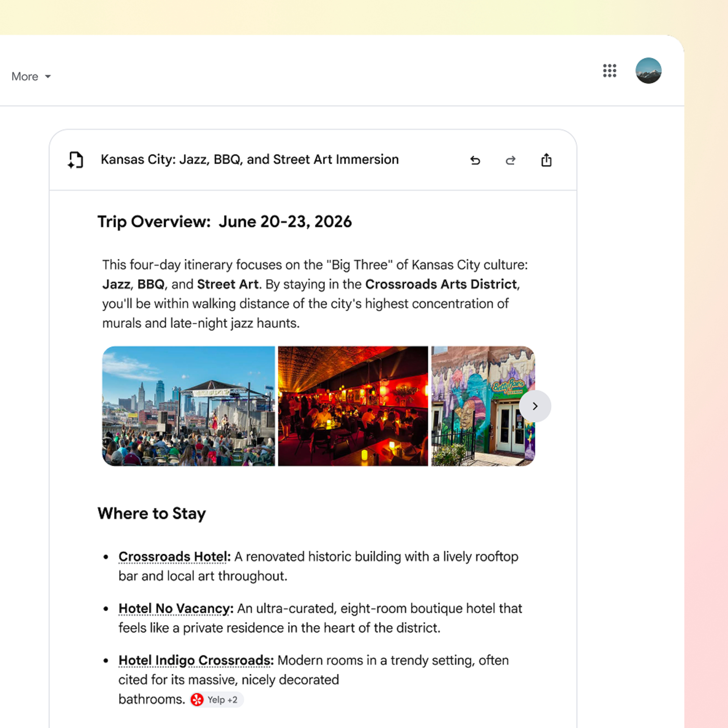Screen dimensions: 728x728
Task: Open the red-lit jazz club photo
Action: pyautogui.click(x=353, y=406)
